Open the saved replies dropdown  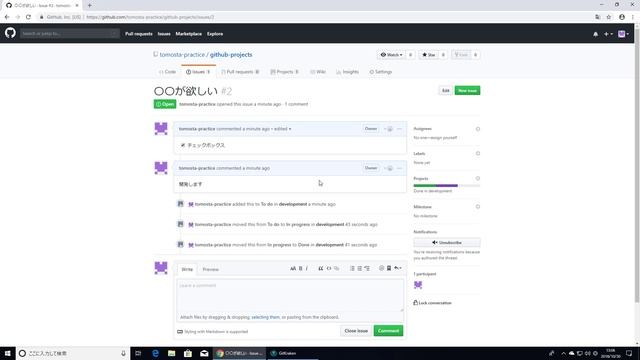(398, 268)
